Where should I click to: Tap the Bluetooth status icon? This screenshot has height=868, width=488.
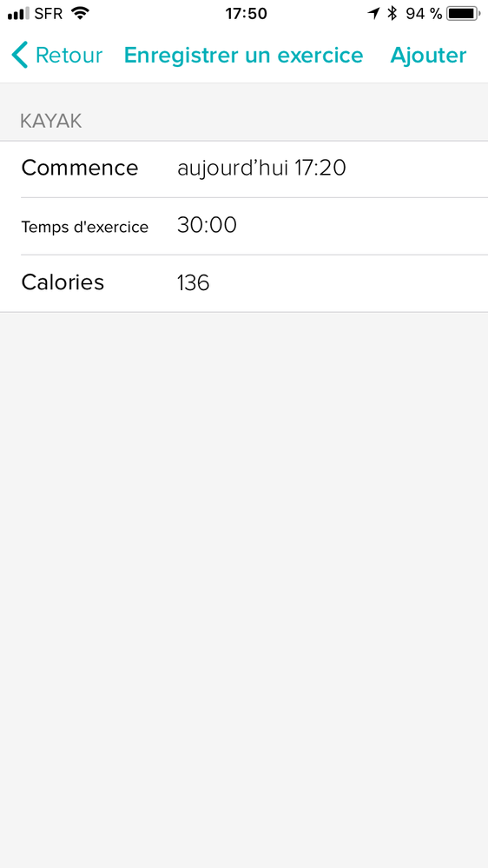point(392,13)
